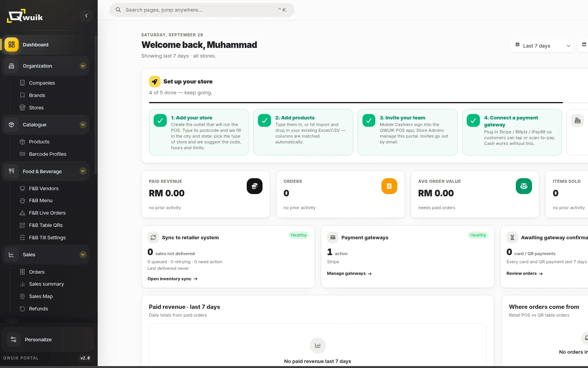588x368 pixels.
Task: Click the Add your store checkmark
Action: point(160,121)
